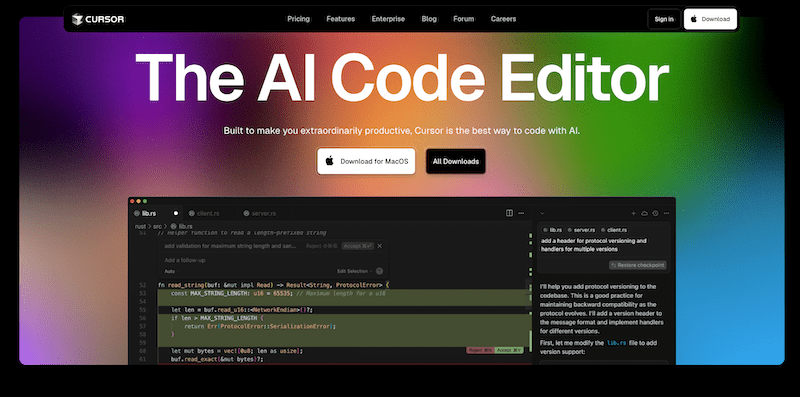The height and width of the screenshot is (397, 800).
Task: Click the line return Err(ProtocolError::SerializationError)
Action: tap(260, 326)
